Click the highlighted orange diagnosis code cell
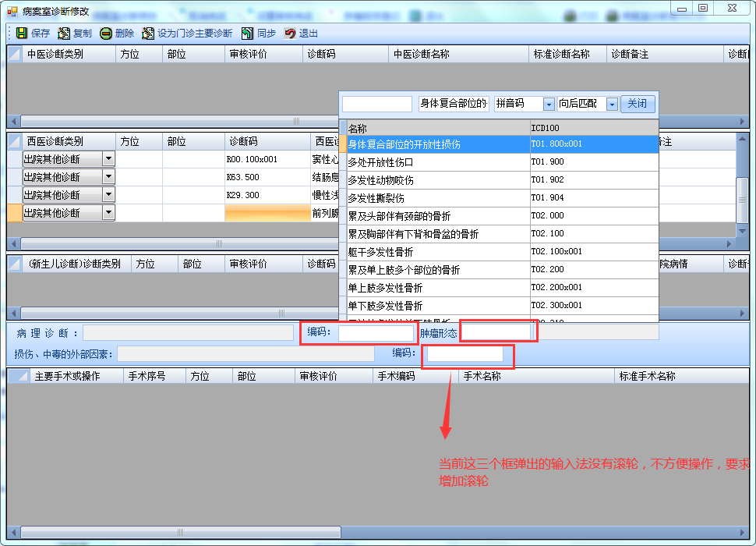The width and height of the screenshot is (756, 546). 267,213
